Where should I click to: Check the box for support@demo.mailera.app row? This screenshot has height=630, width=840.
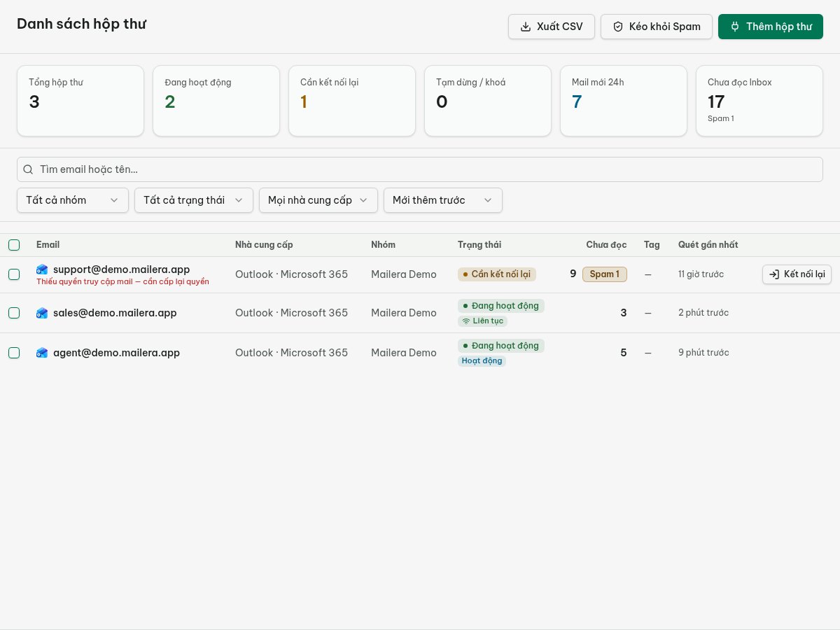point(14,274)
